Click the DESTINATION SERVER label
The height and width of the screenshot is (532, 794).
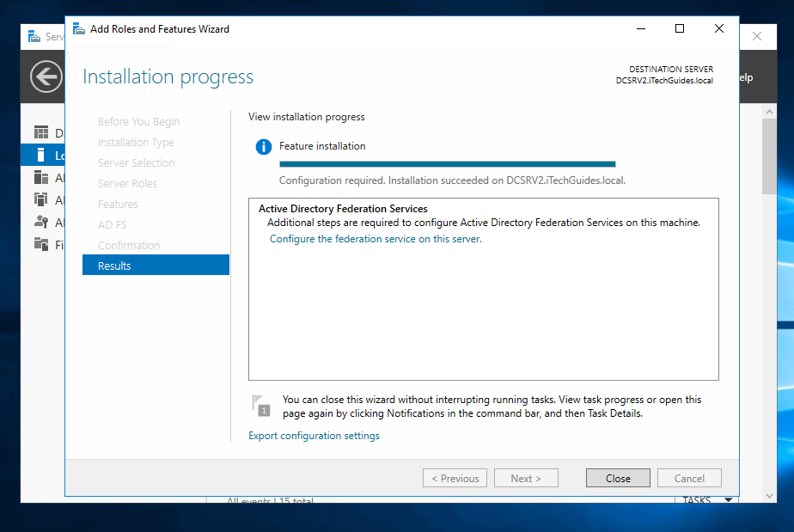coord(671,70)
